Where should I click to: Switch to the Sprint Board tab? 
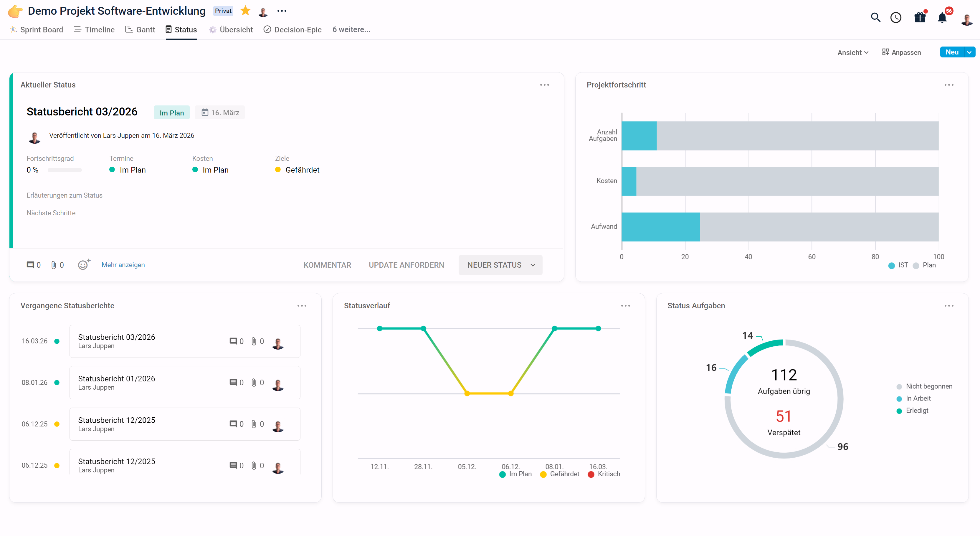coord(36,30)
